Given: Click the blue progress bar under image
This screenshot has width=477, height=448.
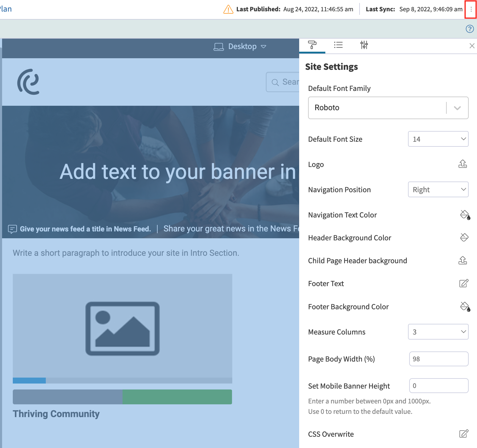Looking at the screenshot, I should (x=29, y=381).
